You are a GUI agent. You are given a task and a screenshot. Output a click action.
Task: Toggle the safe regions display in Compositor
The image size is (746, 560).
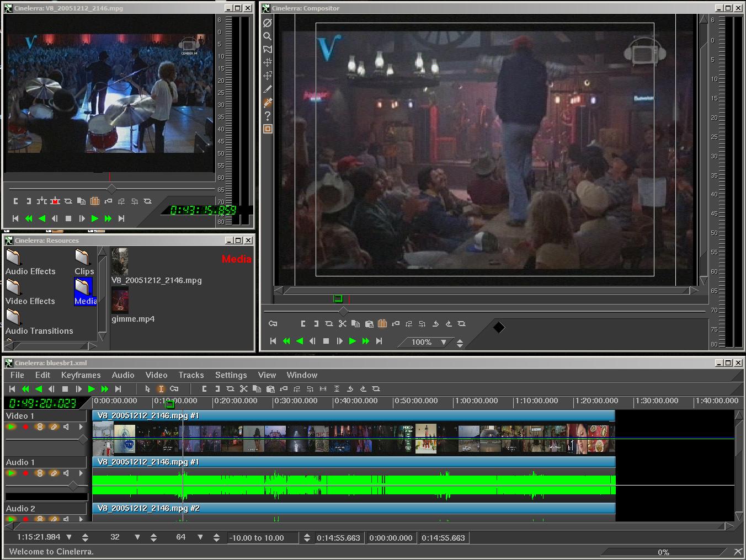pos(268,129)
